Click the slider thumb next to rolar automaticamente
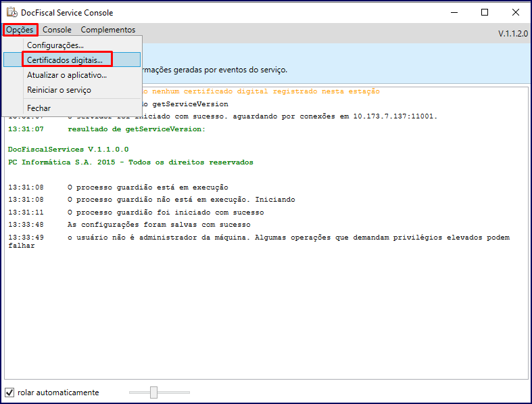Screen dimensions: 532x404 tap(153, 392)
